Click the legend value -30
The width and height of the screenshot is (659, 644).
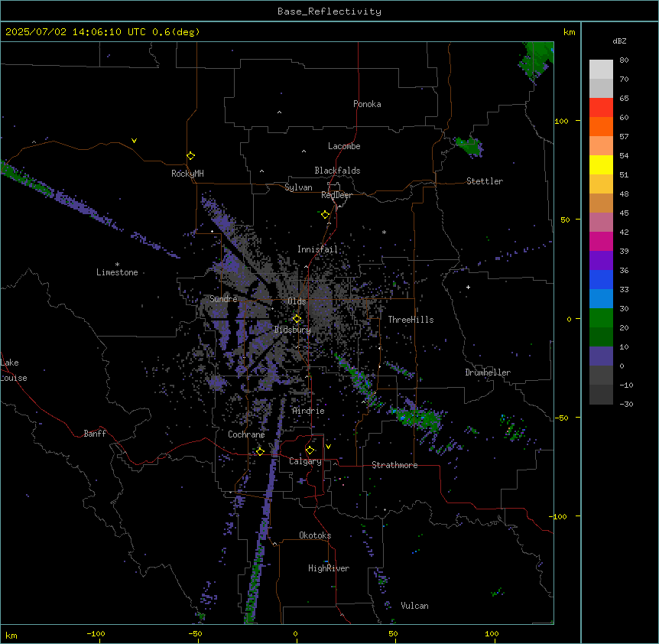626,405
